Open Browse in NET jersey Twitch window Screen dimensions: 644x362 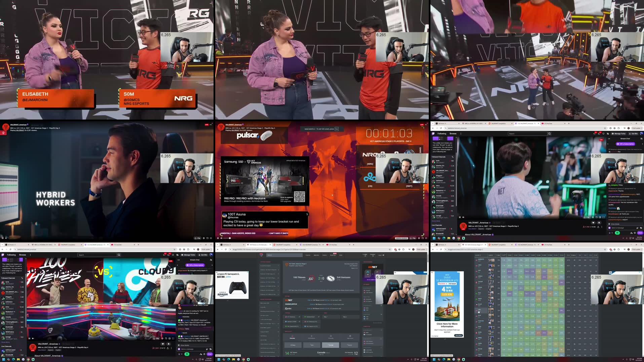coord(453,134)
